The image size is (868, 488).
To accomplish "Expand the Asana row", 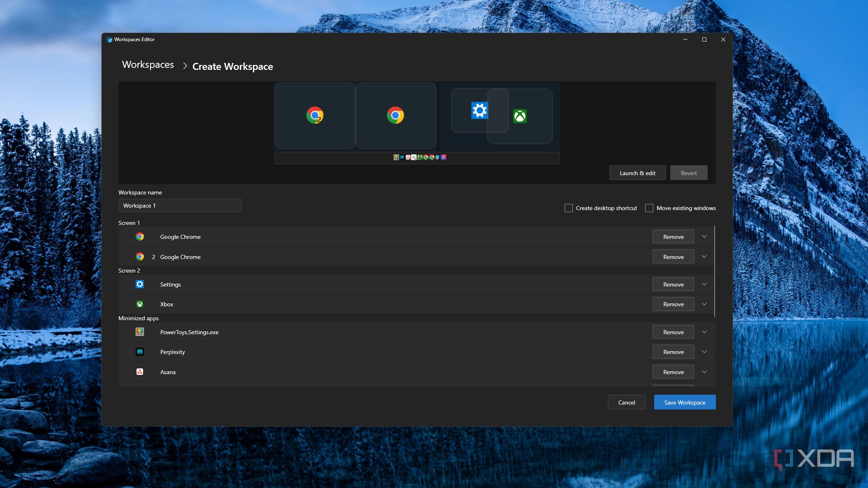I will (704, 372).
